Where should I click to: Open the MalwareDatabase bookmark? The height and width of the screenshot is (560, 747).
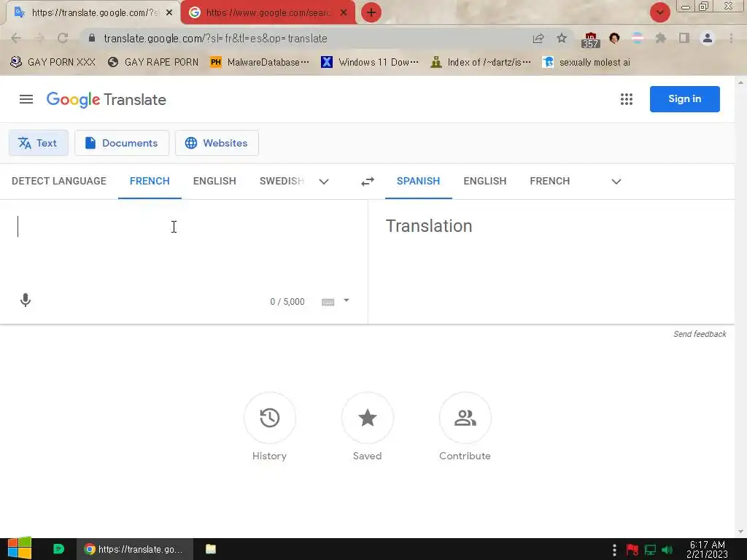tap(260, 63)
